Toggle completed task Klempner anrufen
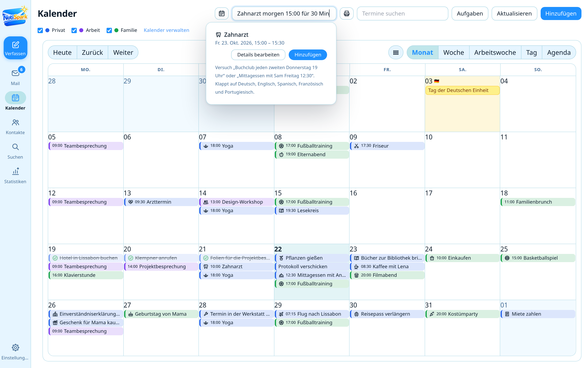This screenshot has height=368, width=588. pyautogui.click(x=130, y=258)
